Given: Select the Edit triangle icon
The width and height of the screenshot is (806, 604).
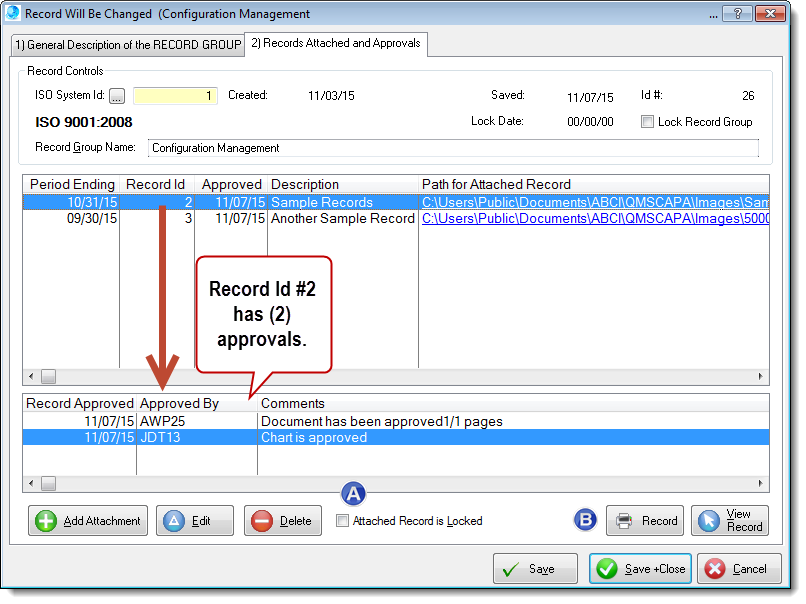Looking at the screenshot, I should (x=173, y=520).
